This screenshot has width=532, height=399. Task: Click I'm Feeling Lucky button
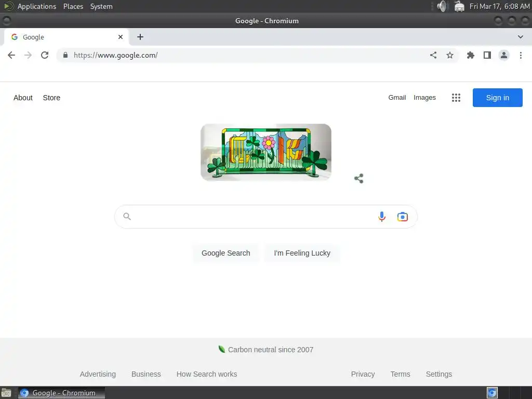[302, 253]
